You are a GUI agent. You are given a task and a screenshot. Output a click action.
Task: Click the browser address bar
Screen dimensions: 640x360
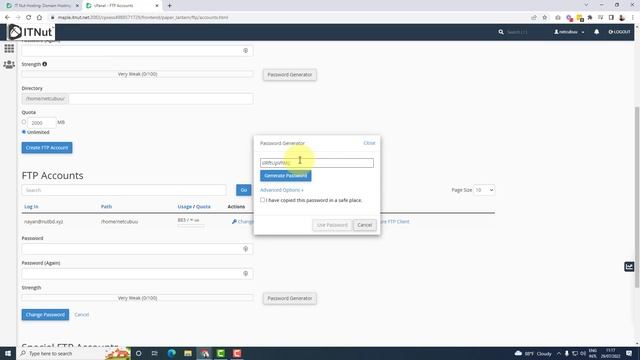tap(286, 18)
